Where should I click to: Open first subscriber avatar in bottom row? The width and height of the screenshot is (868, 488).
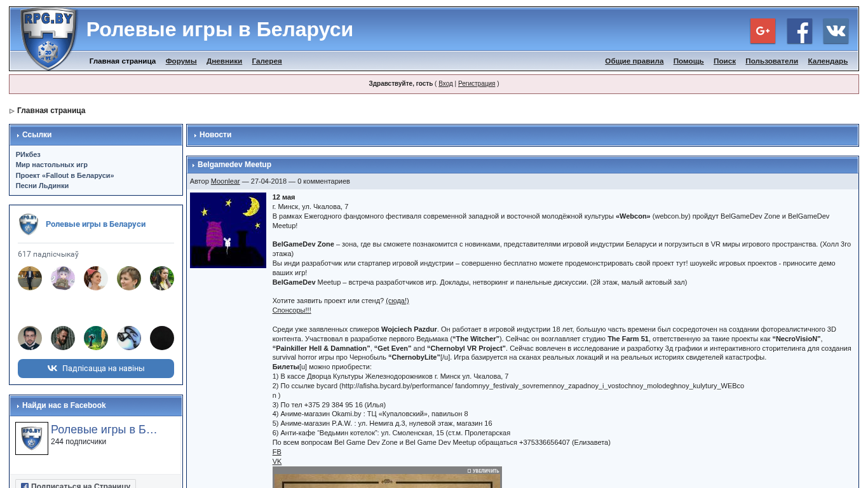pos(30,338)
